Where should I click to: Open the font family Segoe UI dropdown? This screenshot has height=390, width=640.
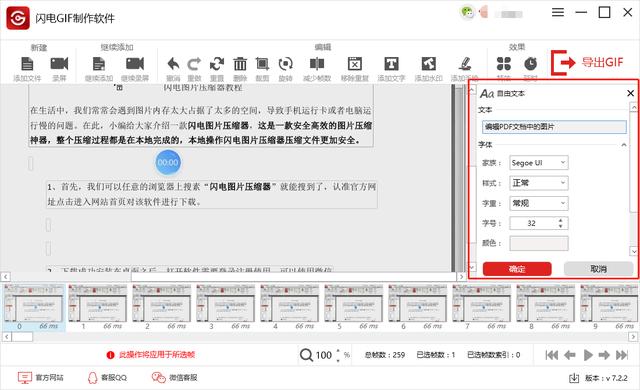pyautogui.click(x=538, y=163)
